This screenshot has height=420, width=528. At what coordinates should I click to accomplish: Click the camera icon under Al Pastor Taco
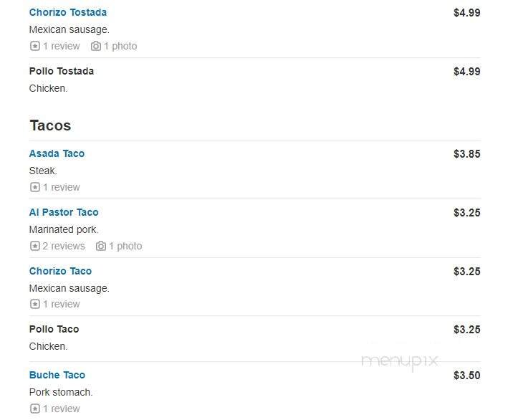pos(101,246)
